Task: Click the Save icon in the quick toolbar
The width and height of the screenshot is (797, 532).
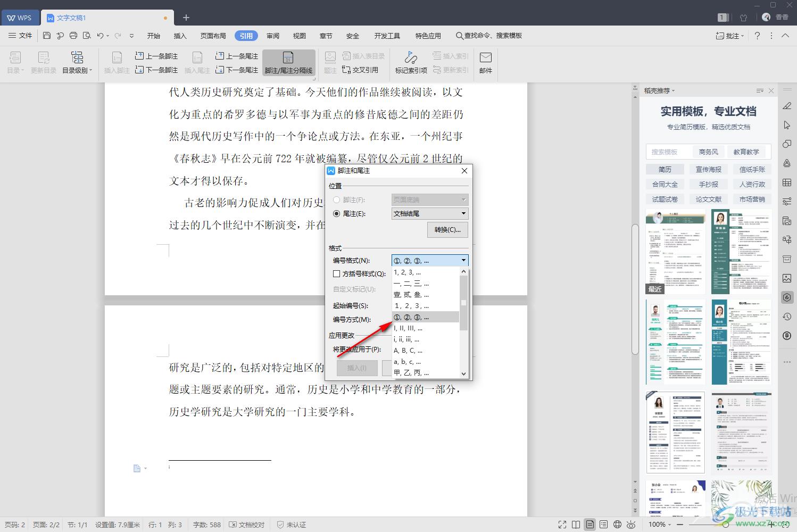Action: click(47, 36)
